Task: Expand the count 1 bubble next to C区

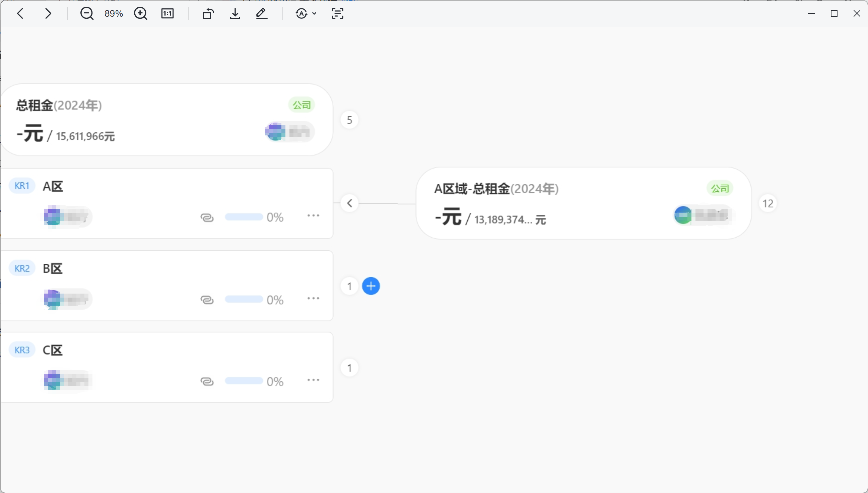Action: pyautogui.click(x=349, y=368)
